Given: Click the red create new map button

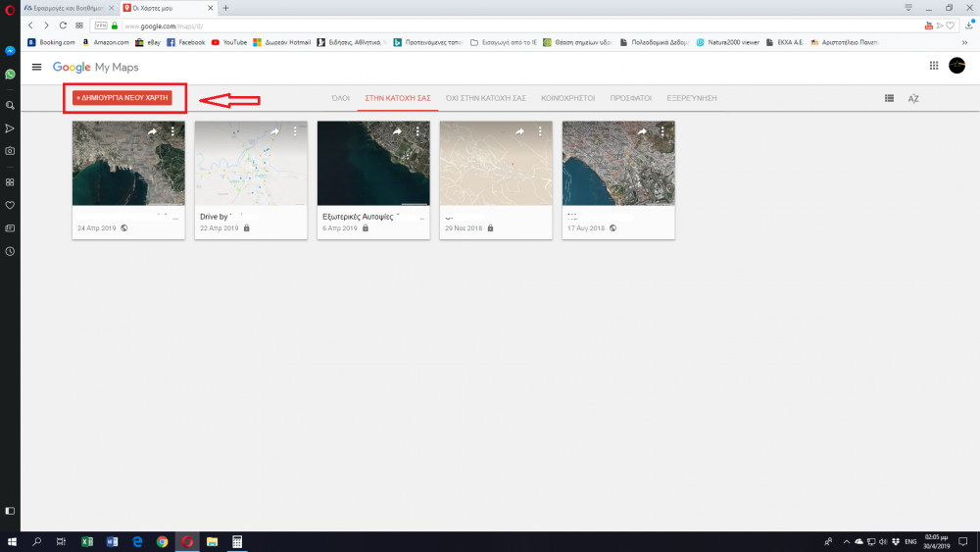Looking at the screenshot, I should point(122,98).
